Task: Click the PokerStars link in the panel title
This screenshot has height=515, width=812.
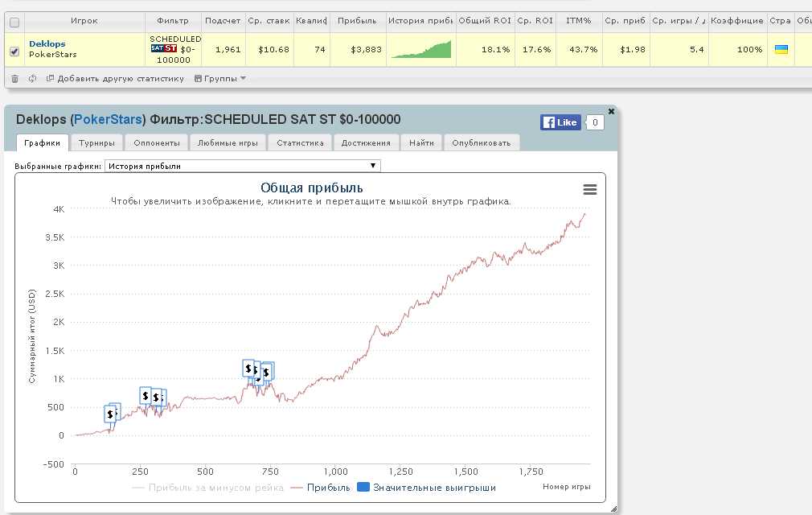Action: point(109,120)
